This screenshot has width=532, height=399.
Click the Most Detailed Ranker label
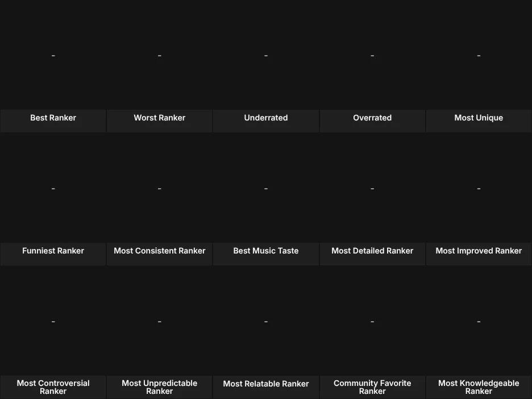[x=372, y=251]
